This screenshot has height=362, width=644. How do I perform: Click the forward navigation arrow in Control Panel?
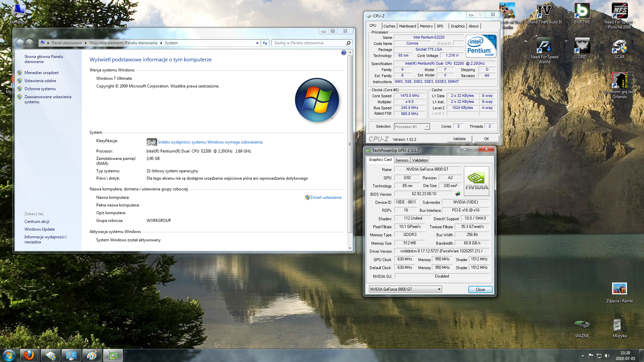[x=30, y=43]
